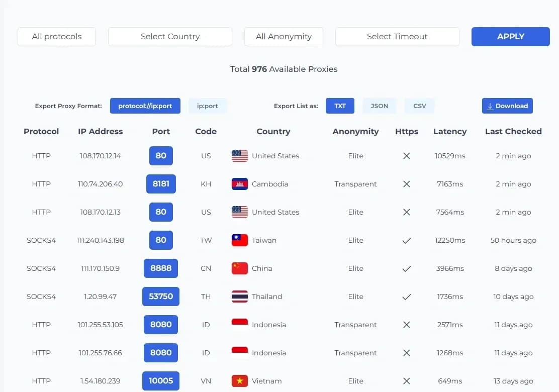The height and width of the screenshot is (392, 559).
Task: Click the Cambodia flag icon
Action: (239, 184)
